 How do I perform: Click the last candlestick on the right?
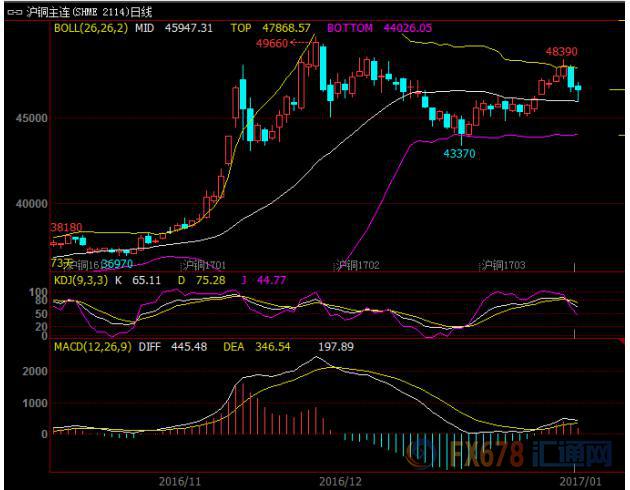(x=578, y=88)
